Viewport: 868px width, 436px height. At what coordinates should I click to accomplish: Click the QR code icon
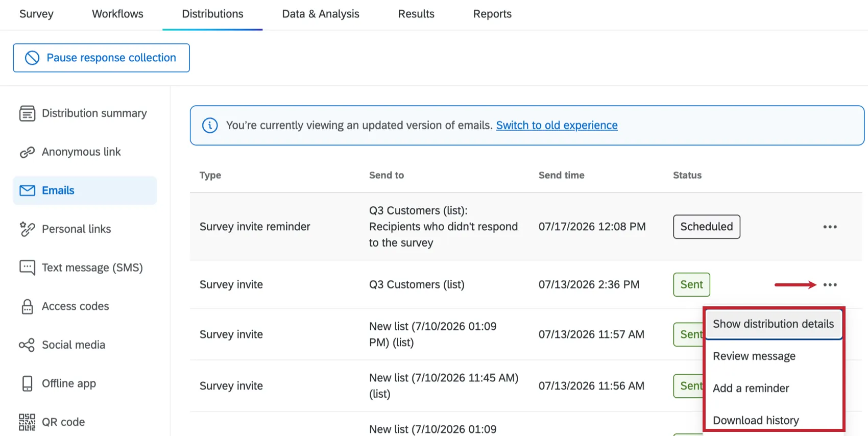[27, 422]
